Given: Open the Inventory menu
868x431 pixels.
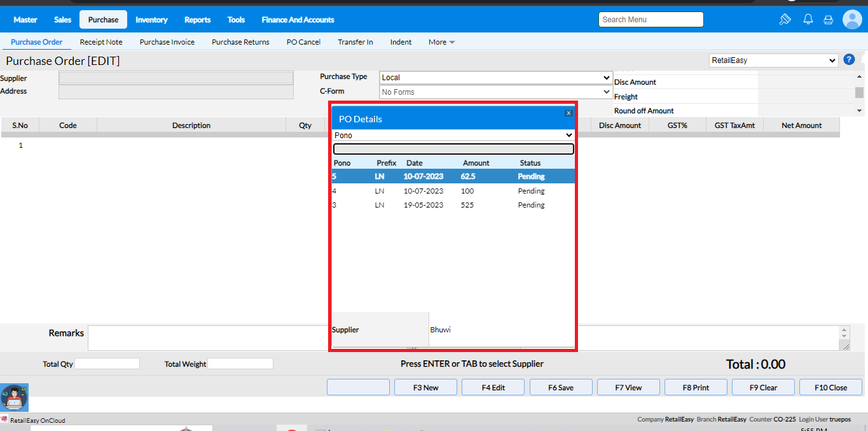Looking at the screenshot, I should pyautogui.click(x=151, y=20).
